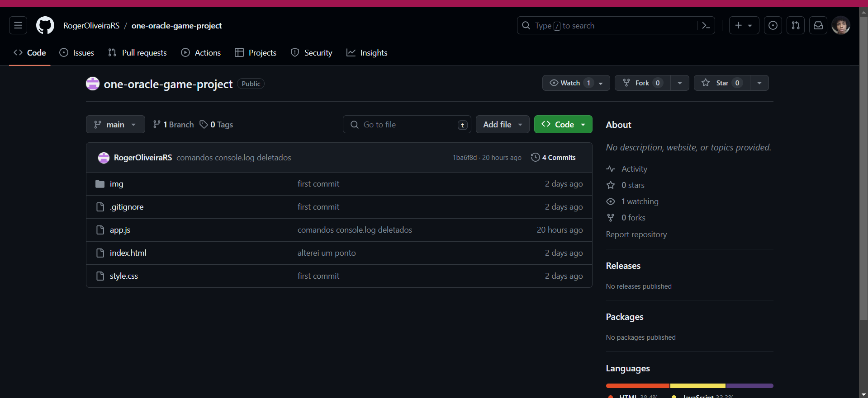Click the 1 Branch link
The height and width of the screenshot is (398, 868).
tap(173, 124)
